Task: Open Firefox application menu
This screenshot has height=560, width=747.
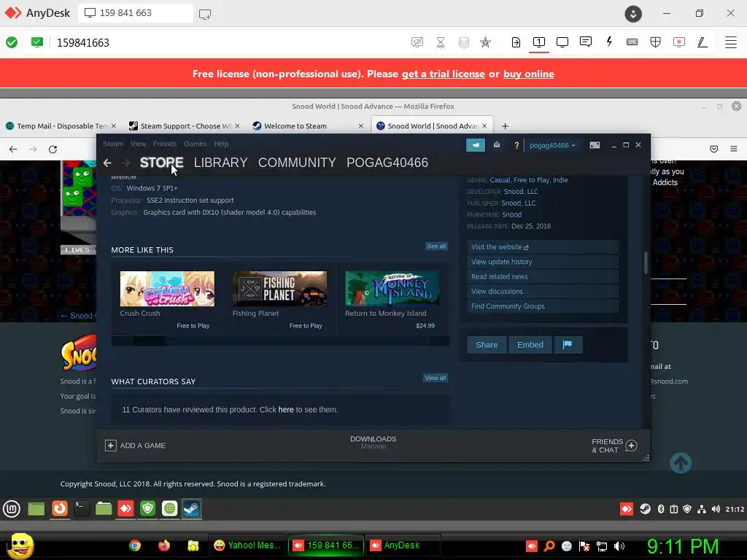Action: [x=734, y=149]
